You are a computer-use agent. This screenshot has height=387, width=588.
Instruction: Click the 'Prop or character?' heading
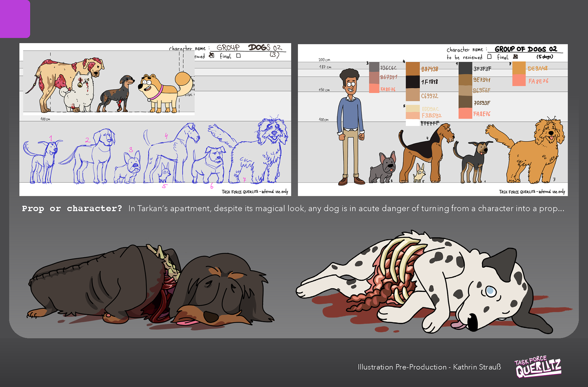coord(72,209)
